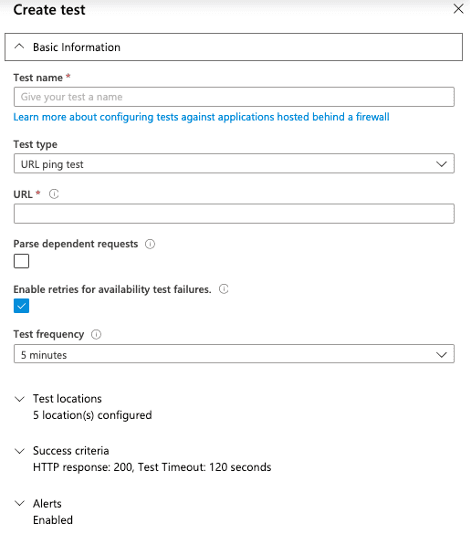
Task: Open the firewall configuration learn more link
Action: click(201, 117)
